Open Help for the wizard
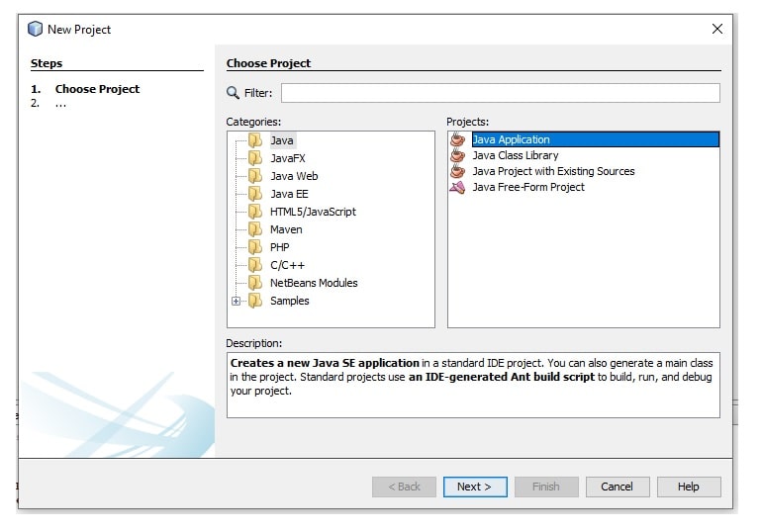761x532 pixels. (x=689, y=487)
